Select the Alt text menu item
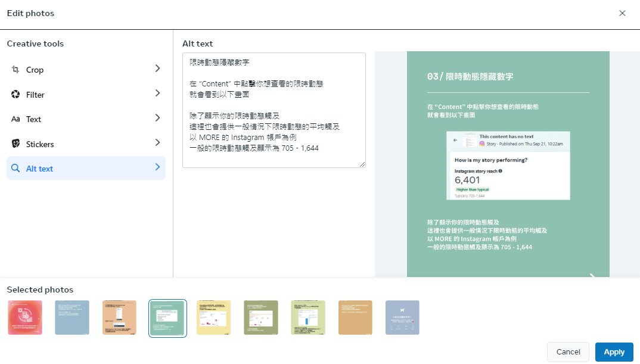This screenshot has width=640, height=364. pyautogui.click(x=86, y=168)
